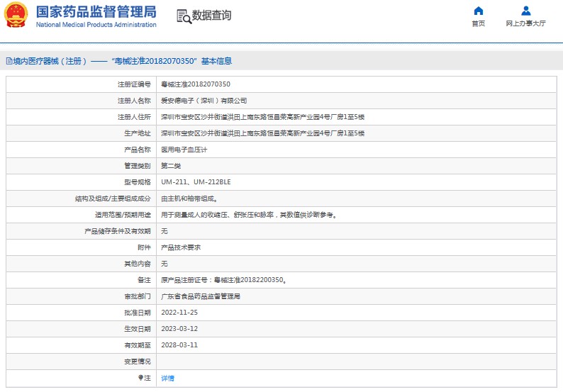Click page heading 境内医疗器械（注册）基本信息

[119, 61]
